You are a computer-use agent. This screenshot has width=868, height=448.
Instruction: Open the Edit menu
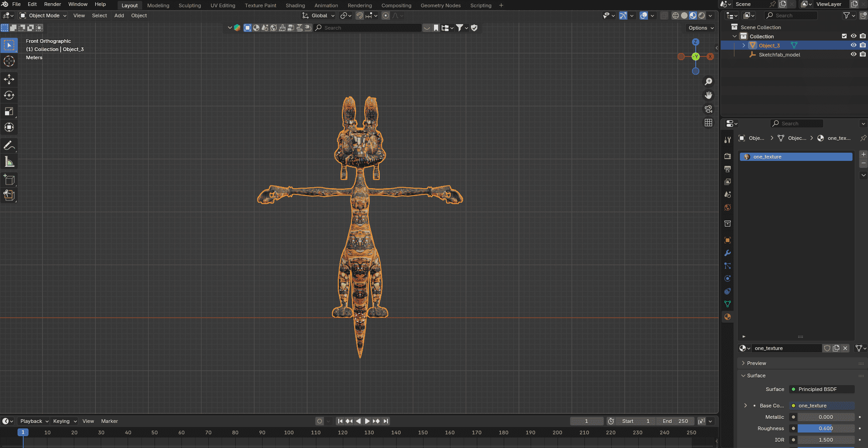coord(32,4)
